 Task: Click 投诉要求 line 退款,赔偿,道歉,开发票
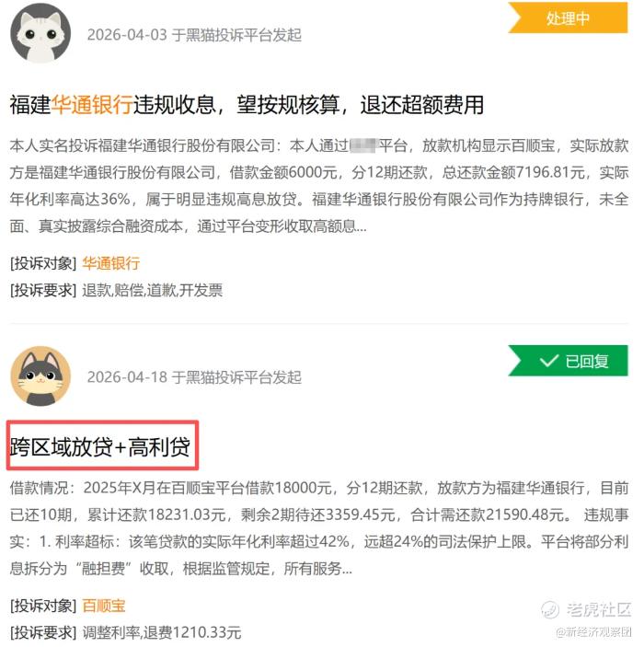click(x=116, y=291)
